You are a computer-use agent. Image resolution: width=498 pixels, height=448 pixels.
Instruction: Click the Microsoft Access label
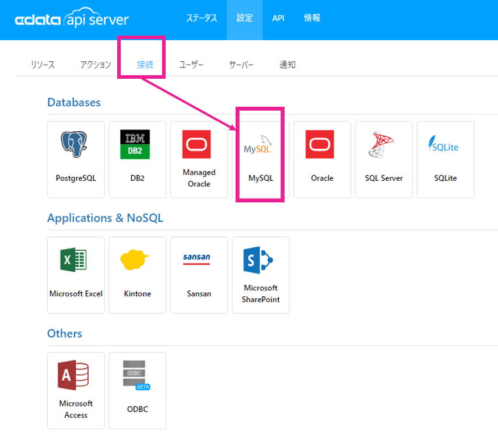click(x=76, y=409)
